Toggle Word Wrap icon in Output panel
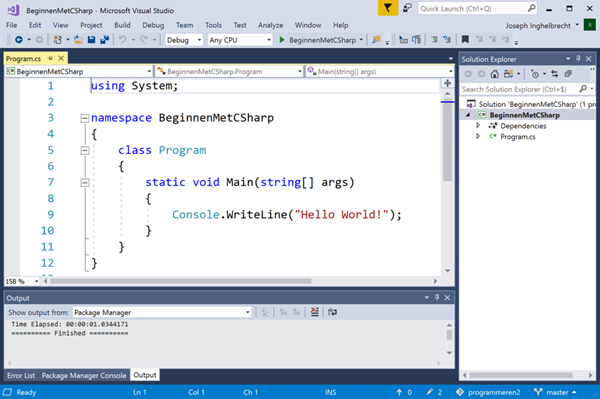 coord(333,312)
